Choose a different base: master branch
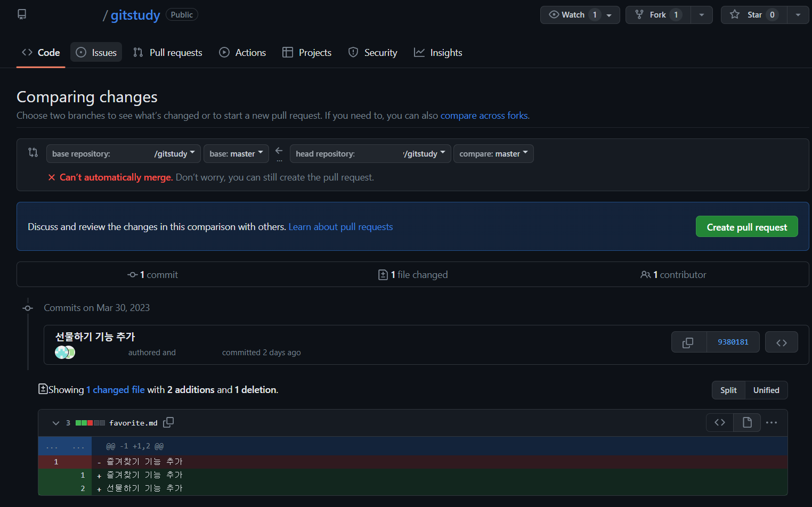 point(236,153)
